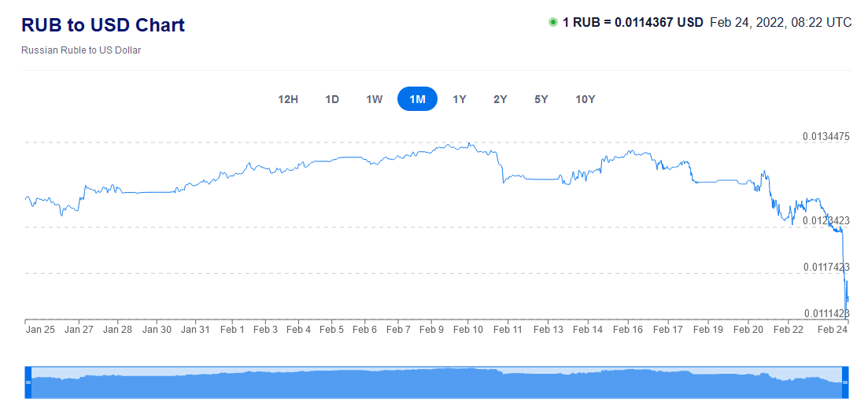
Task: Click the right range slider handle
Action: [x=845, y=382]
